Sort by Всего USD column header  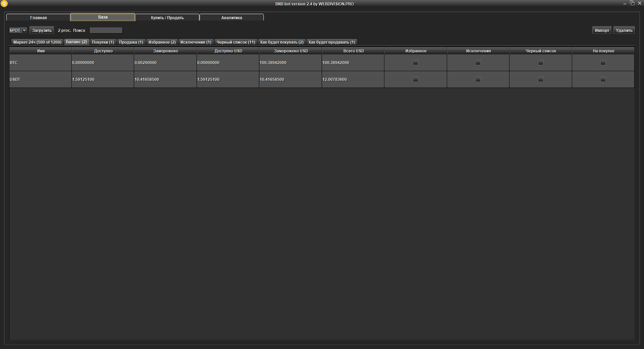coord(353,51)
